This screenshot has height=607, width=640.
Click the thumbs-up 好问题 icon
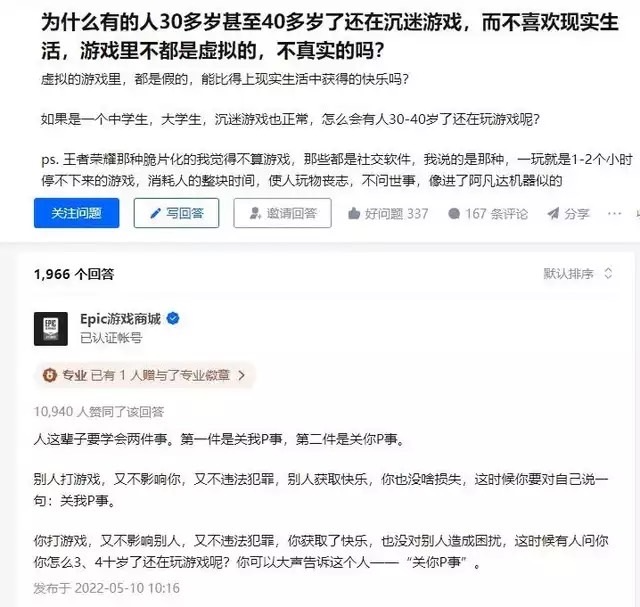pyautogui.click(x=354, y=213)
